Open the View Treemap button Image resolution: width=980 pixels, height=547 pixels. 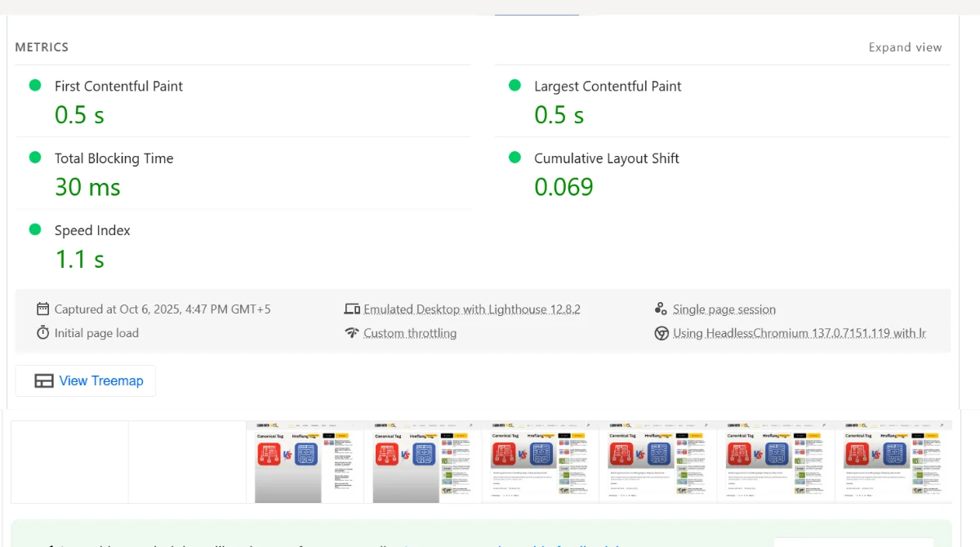tap(86, 381)
